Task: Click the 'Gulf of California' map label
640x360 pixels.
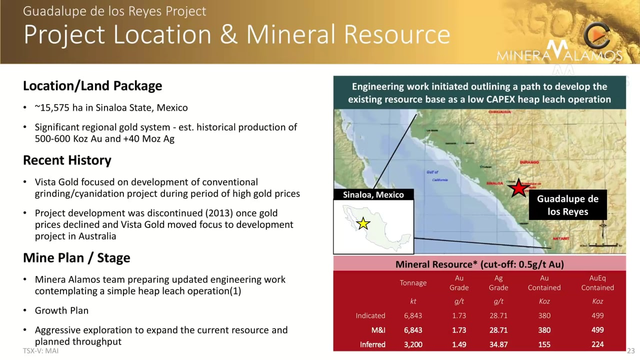Action: (x=437, y=176)
